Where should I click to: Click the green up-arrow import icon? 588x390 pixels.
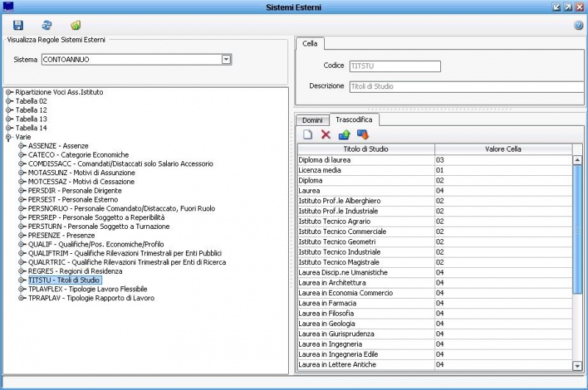344,134
